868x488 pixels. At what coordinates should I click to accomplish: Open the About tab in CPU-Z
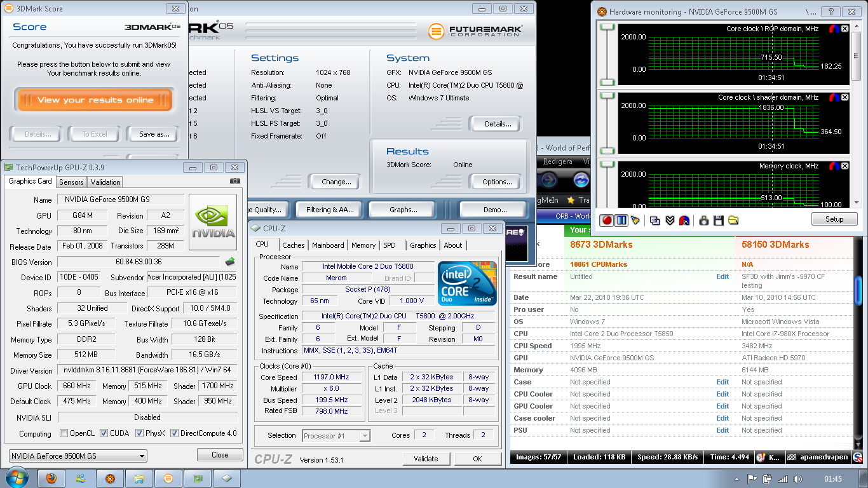pos(453,245)
